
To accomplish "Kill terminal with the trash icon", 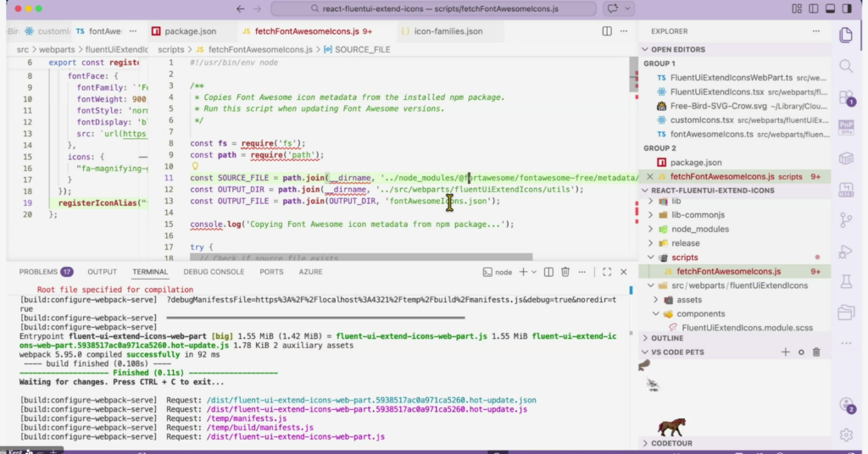I will 565,272.
